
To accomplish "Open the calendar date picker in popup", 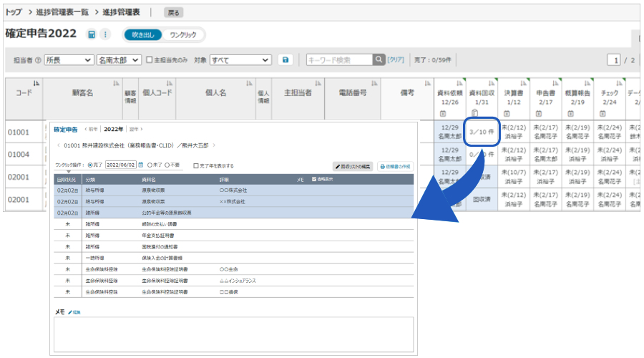I will pos(141,165).
